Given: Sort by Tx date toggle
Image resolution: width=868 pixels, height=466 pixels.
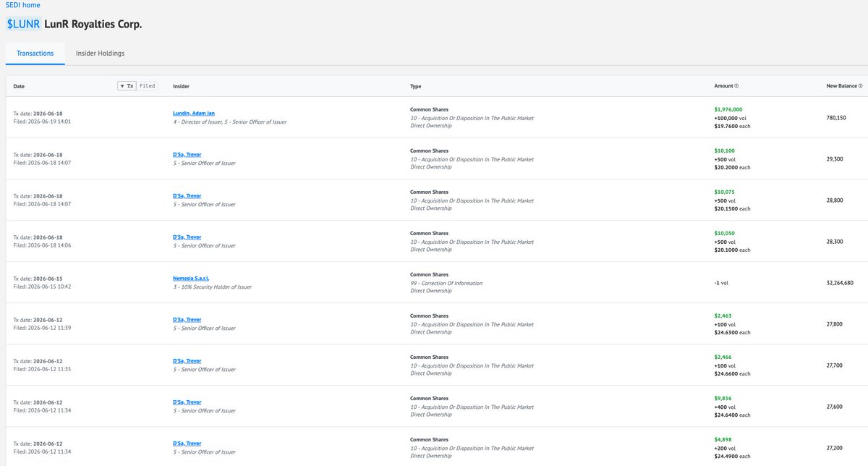Looking at the screenshot, I should tap(127, 86).
